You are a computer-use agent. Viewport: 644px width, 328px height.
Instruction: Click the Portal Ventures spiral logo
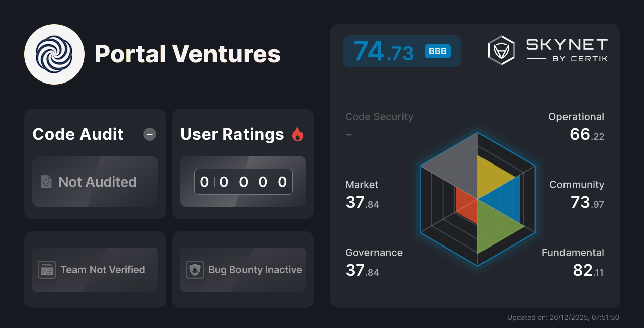54,54
